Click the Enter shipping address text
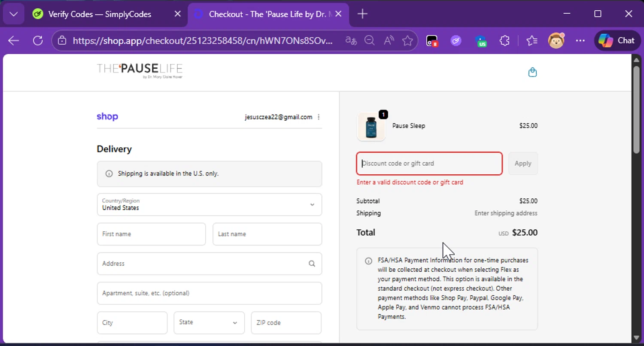644x346 pixels. point(506,213)
